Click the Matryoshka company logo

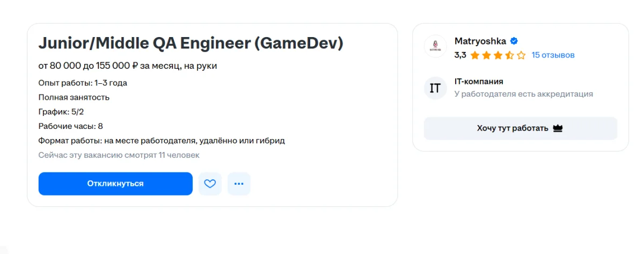coord(435,46)
